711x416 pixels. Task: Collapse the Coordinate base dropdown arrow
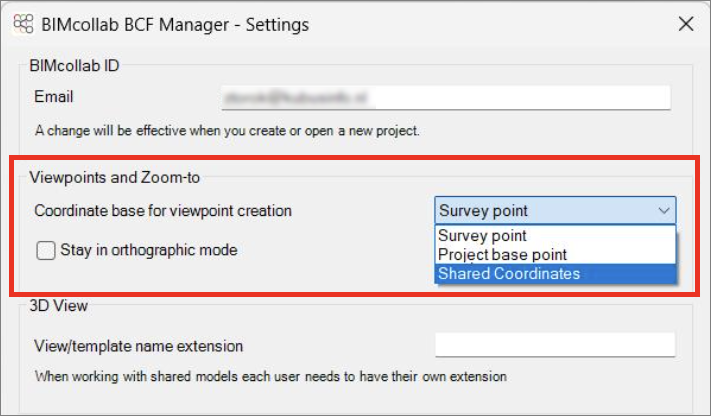(664, 210)
